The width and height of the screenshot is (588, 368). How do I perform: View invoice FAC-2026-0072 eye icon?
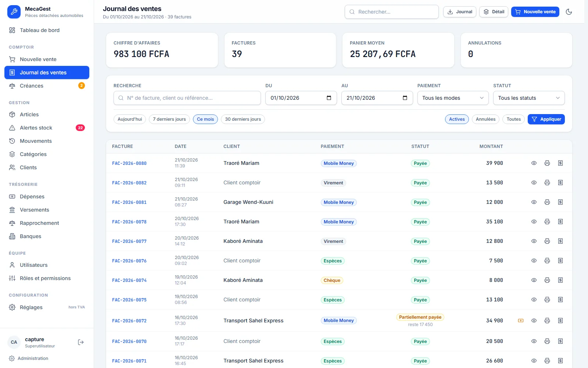pos(534,321)
